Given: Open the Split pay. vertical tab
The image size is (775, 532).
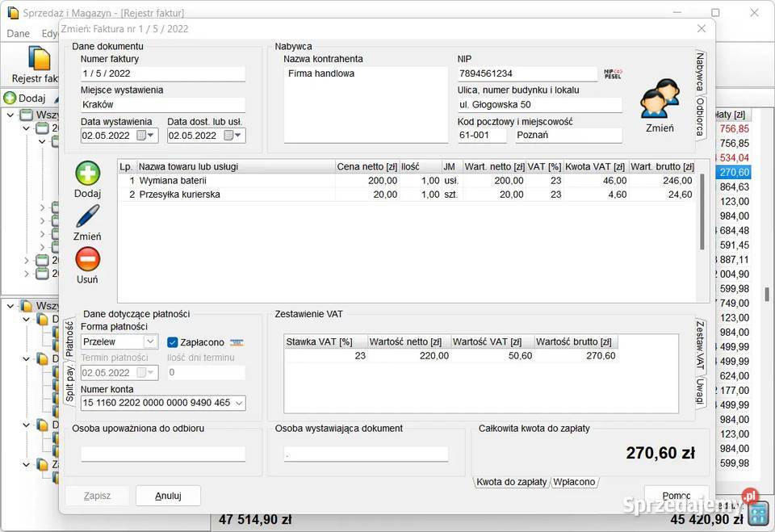Looking at the screenshot, I should pyautogui.click(x=69, y=382).
